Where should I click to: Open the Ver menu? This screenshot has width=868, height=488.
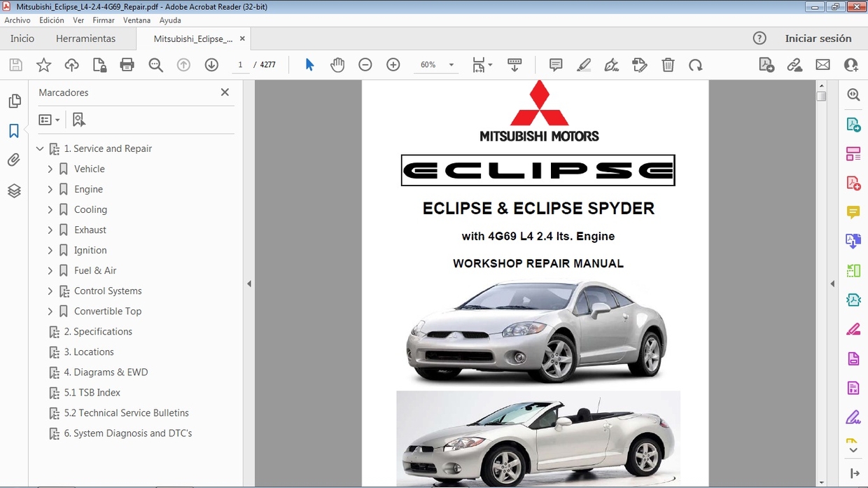click(78, 20)
